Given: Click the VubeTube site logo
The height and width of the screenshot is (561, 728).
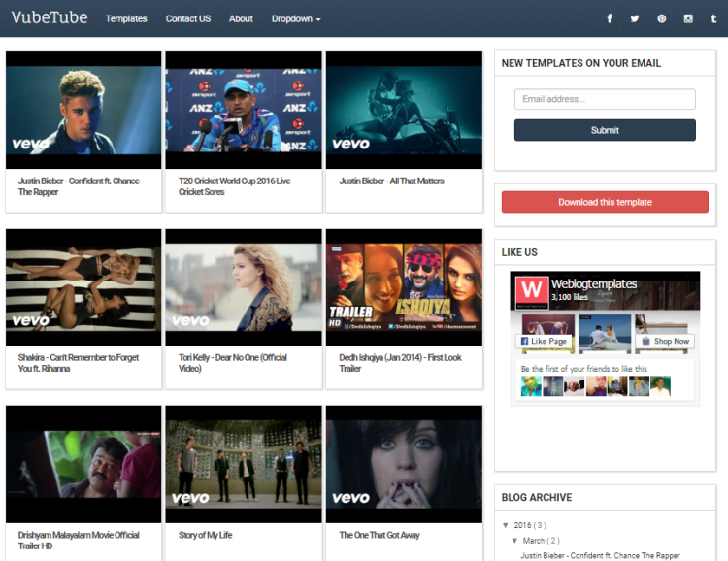Looking at the screenshot, I should coord(50,17).
